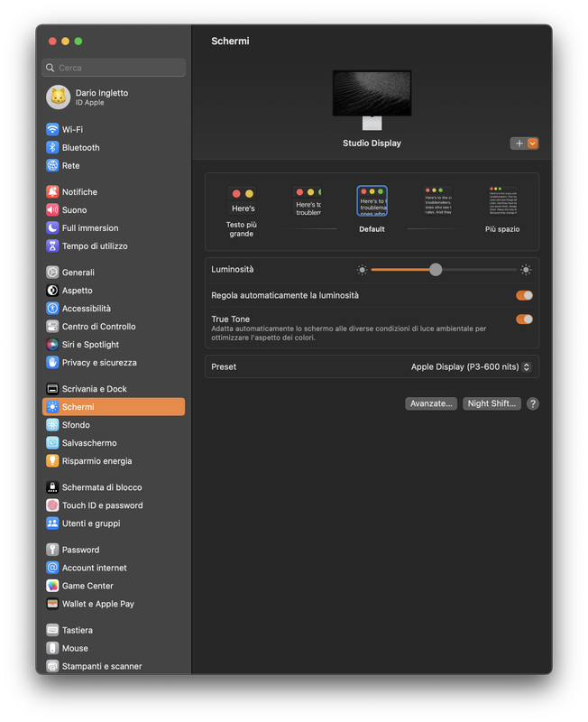This screenshot has height=722, width=588.
Task: Choose resolution thumbnail between Default and Più spazio
Action: pyautogui.click(x=438, y=200)
